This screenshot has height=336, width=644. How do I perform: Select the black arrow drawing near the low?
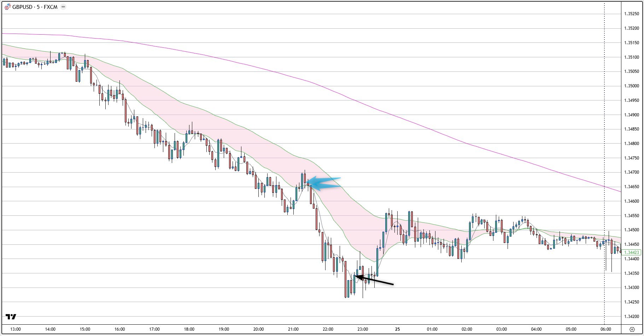[375, 280]
